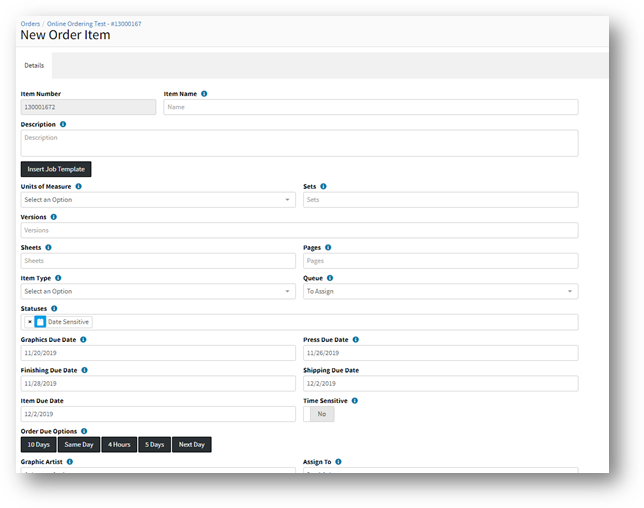Click the Pages info icon
The image size is (644, 508).
click(x=328, y=247)
